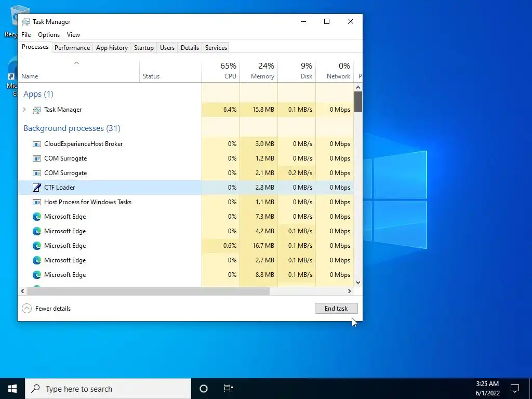
Task: Select Host Process for Windows Tasks row
Action: click(x=185, y=202)
